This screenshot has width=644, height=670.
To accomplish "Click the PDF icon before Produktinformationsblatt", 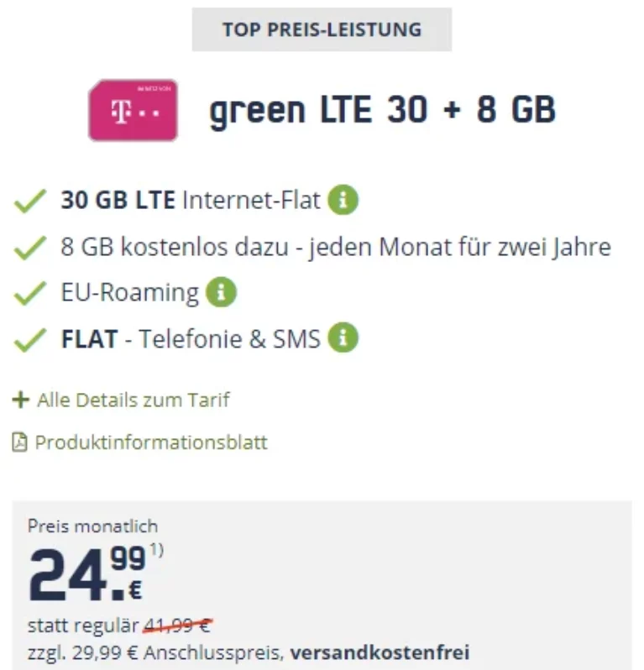I will click(x=19, y=442).
